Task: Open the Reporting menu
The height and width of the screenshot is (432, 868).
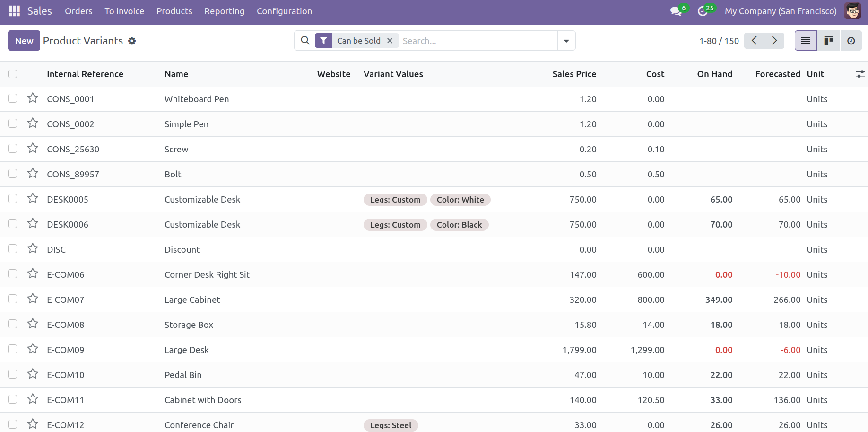Action: tap(224, 11)
